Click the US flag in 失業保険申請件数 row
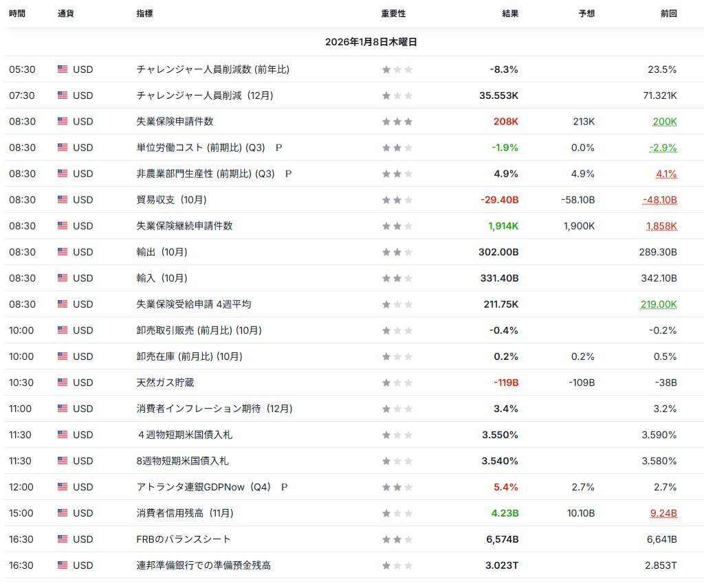This screenshot has width=704, height=588. pos(63,122)
